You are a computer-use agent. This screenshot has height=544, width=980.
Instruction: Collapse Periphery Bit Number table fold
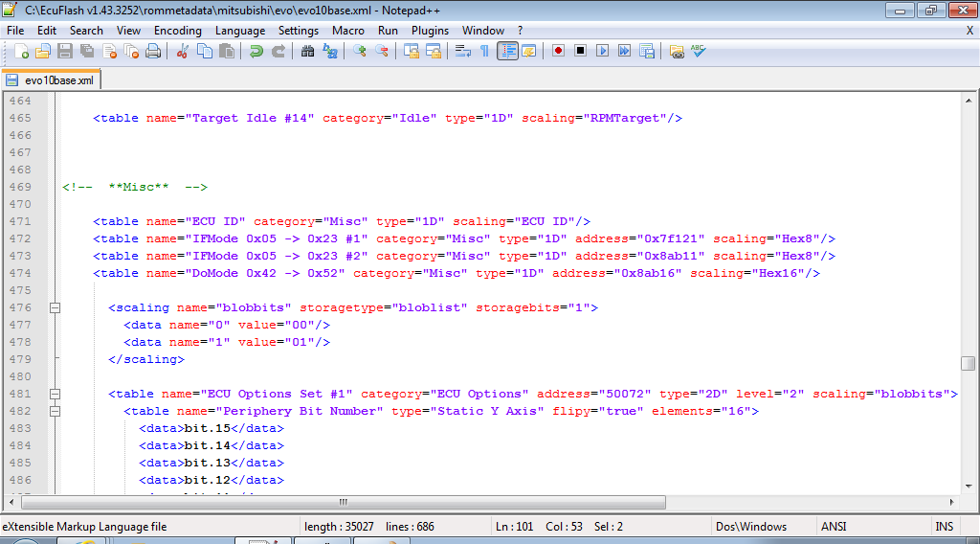55,412
